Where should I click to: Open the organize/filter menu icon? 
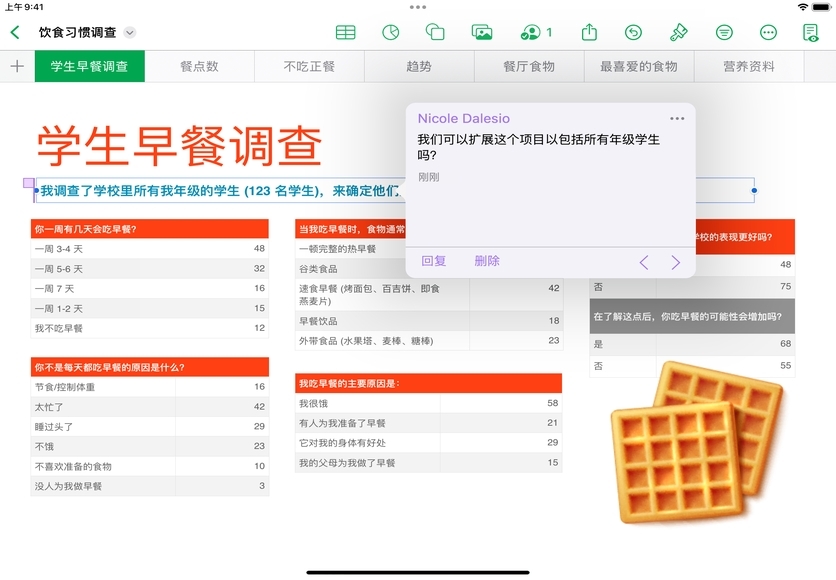[724, 32]
